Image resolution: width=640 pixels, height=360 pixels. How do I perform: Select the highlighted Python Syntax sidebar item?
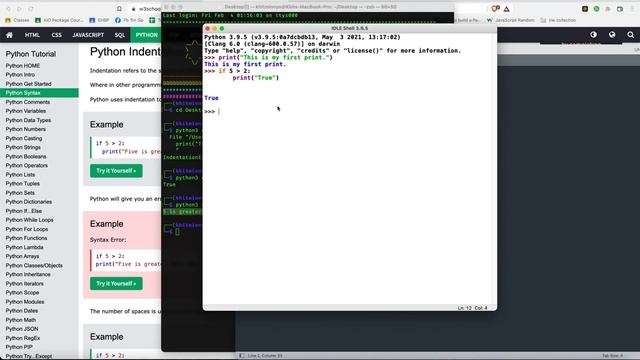39,93
